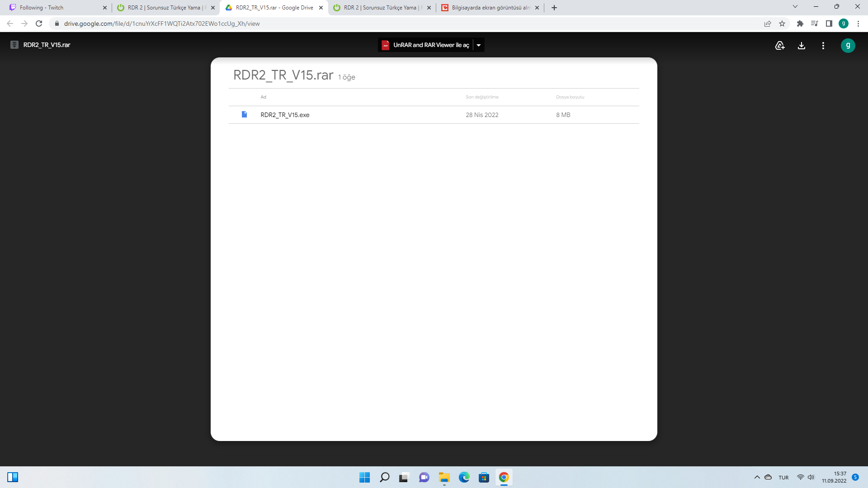
Task: Reload the current page
Action: [x=39, y=23]
